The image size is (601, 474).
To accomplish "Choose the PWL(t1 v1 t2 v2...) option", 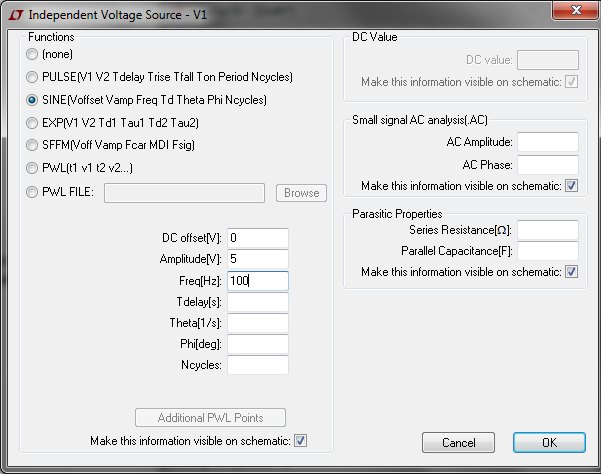I will 32,168.
